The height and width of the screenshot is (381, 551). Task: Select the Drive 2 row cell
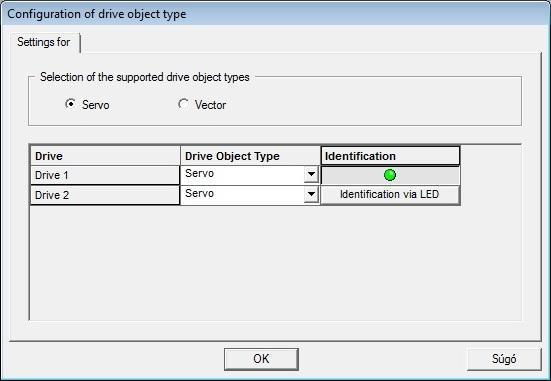point(105,195)
